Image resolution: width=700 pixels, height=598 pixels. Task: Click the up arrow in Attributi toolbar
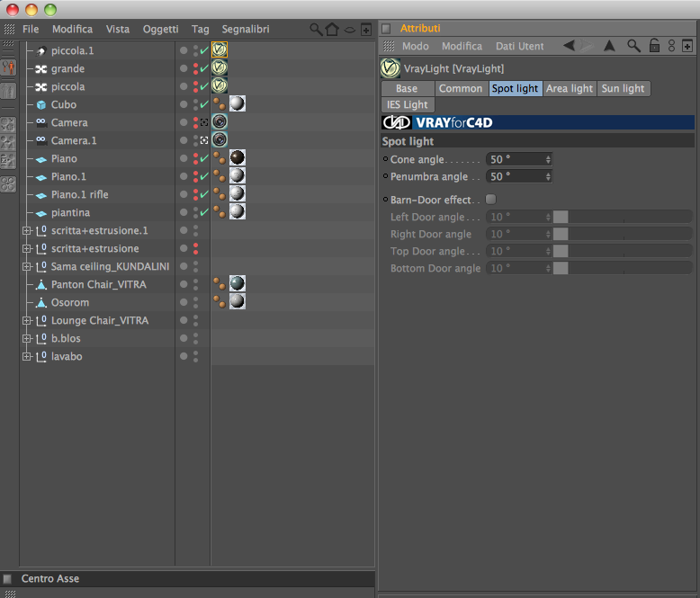pyautogui.click(x=609, y=46)
